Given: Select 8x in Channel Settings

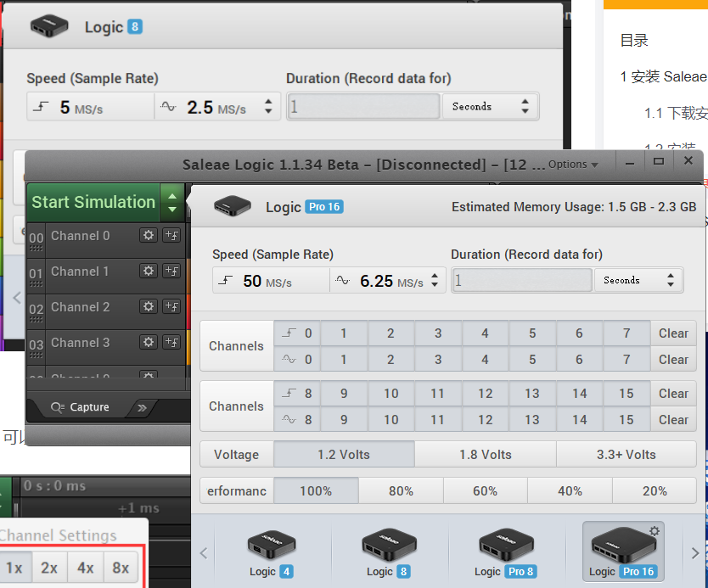Looking at the screenshot, I should pos(121,568).
